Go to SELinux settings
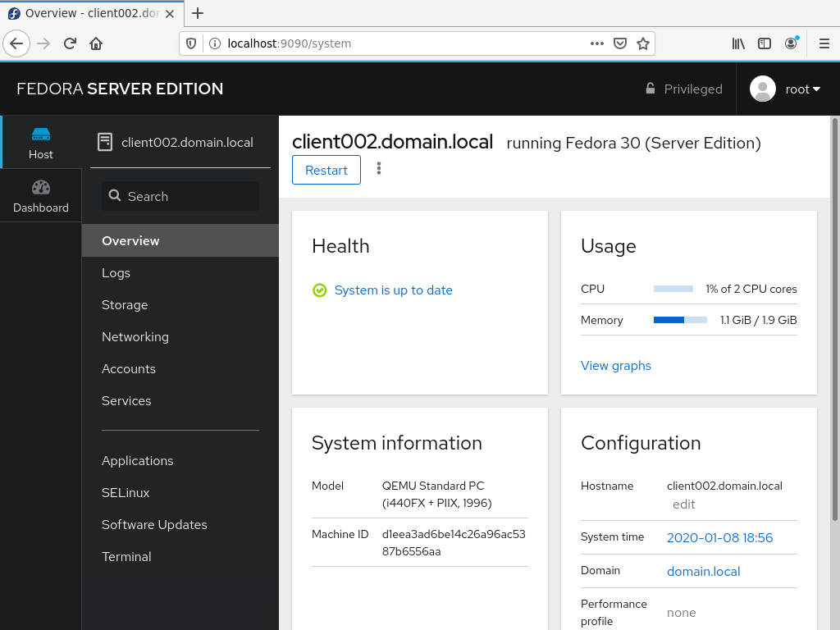 point(180,493)
